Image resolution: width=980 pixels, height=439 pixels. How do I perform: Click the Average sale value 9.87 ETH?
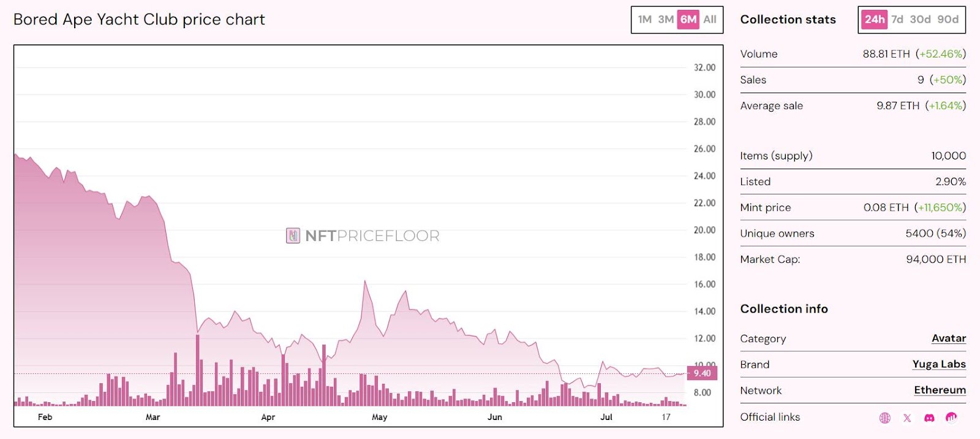click(898, 105)
